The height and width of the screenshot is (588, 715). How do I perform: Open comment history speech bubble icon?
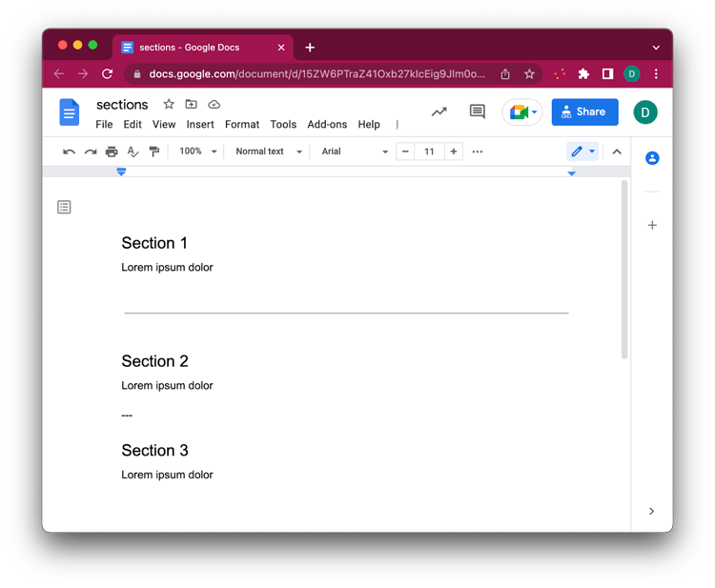tap(478, 112)
